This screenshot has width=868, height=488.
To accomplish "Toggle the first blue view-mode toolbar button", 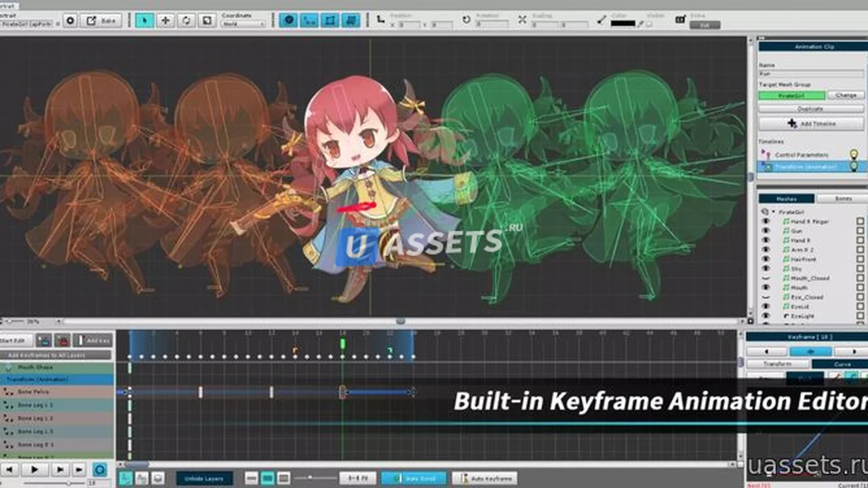I will coord(288,20).
